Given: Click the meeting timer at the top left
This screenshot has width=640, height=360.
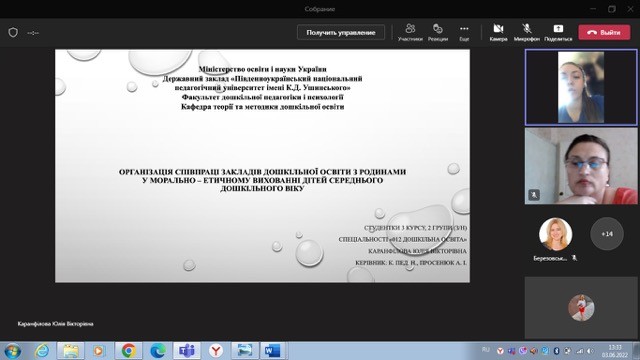Looking at the screenshot, I should [x=33, y=33].
